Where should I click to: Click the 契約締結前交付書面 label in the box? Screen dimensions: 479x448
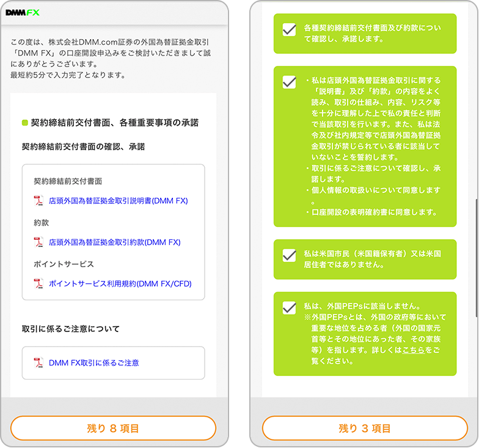click(68, 181)
